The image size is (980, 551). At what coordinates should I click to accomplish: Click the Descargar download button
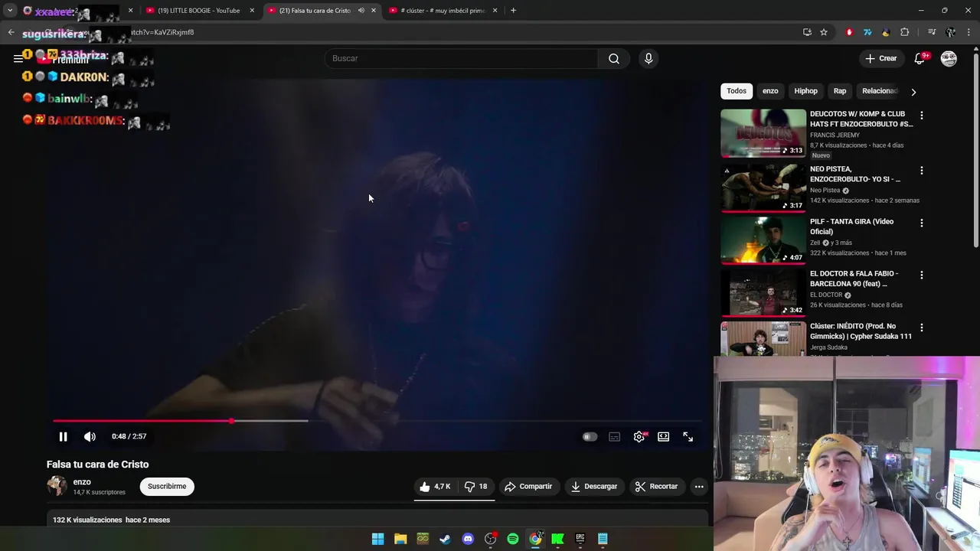point(594,487)
